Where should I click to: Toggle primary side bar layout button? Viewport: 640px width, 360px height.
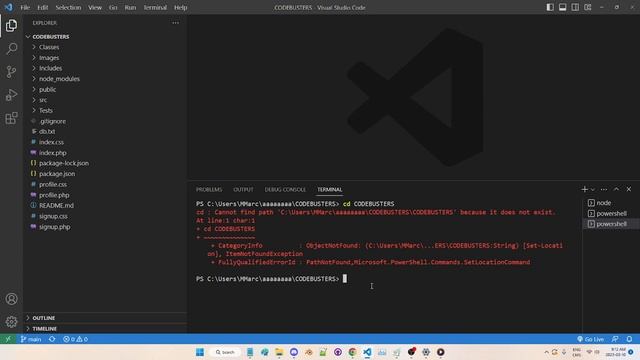tap(550, 7)
